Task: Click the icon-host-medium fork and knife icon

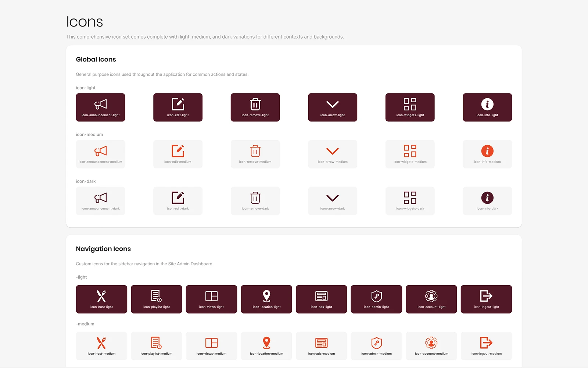Action: click(101, 343)
